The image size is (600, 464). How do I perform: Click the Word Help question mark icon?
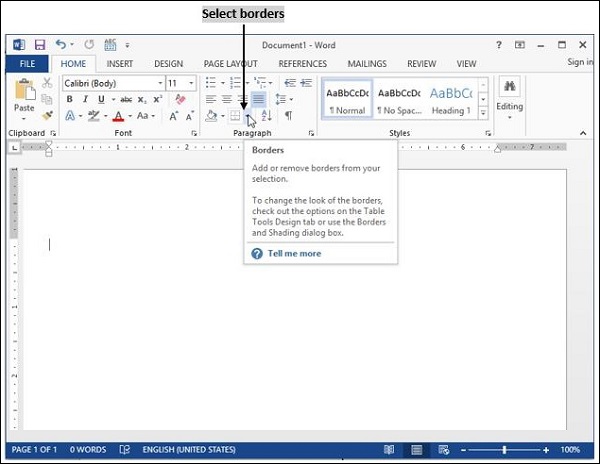click(x=499, y=45)
